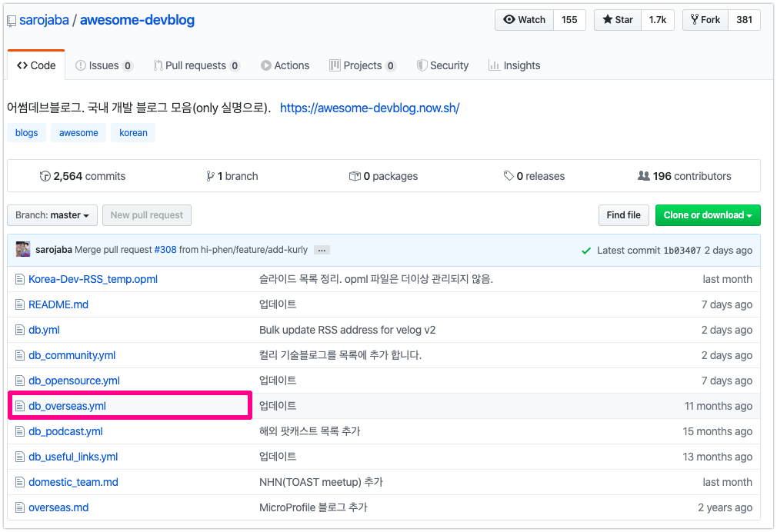Click sarojaba's avatar in latest commit
The height and width of the screenshot is (532, 777).
click(23, 250)
